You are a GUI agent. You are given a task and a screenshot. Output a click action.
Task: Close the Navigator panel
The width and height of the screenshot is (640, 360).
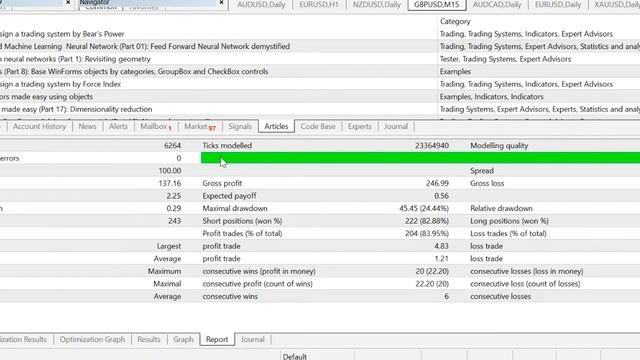pos(221,2)
